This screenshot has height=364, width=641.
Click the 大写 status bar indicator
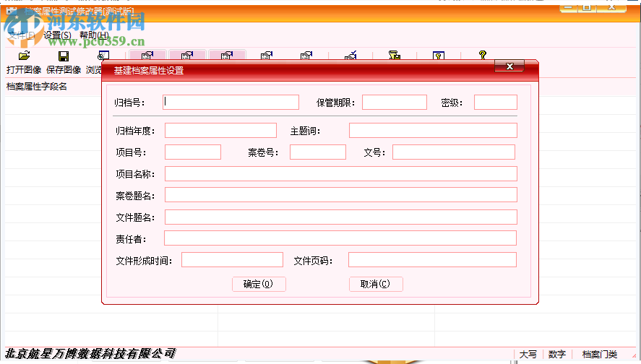[528, 354]
